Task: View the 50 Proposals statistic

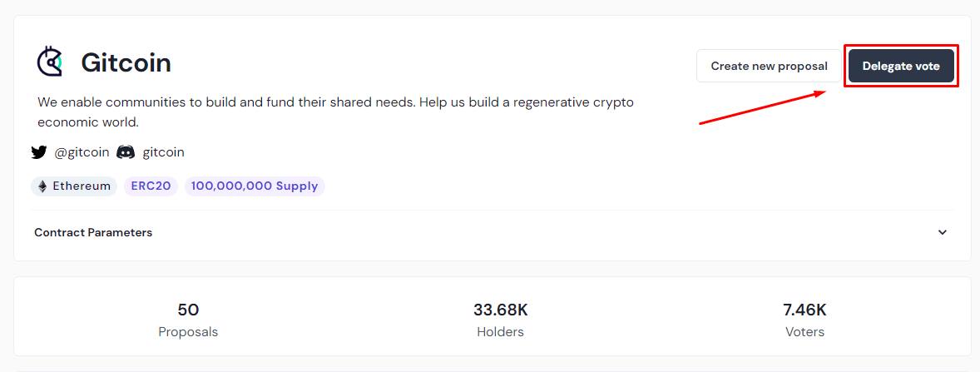Action: pyautogui.click(x=188, y=320)
